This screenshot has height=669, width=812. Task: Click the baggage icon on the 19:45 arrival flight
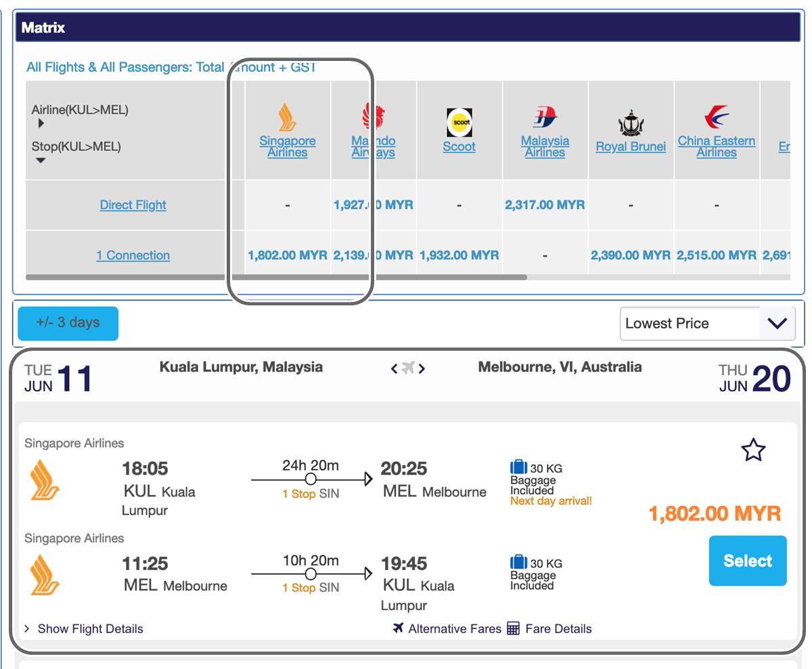pos(518,562)
